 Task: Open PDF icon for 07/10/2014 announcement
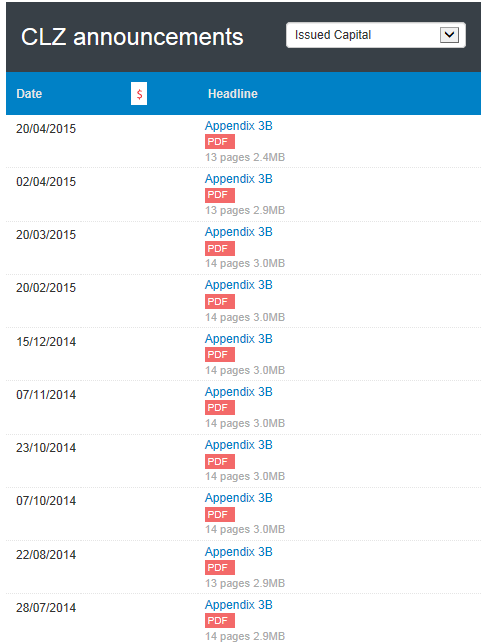pos(220,514)
